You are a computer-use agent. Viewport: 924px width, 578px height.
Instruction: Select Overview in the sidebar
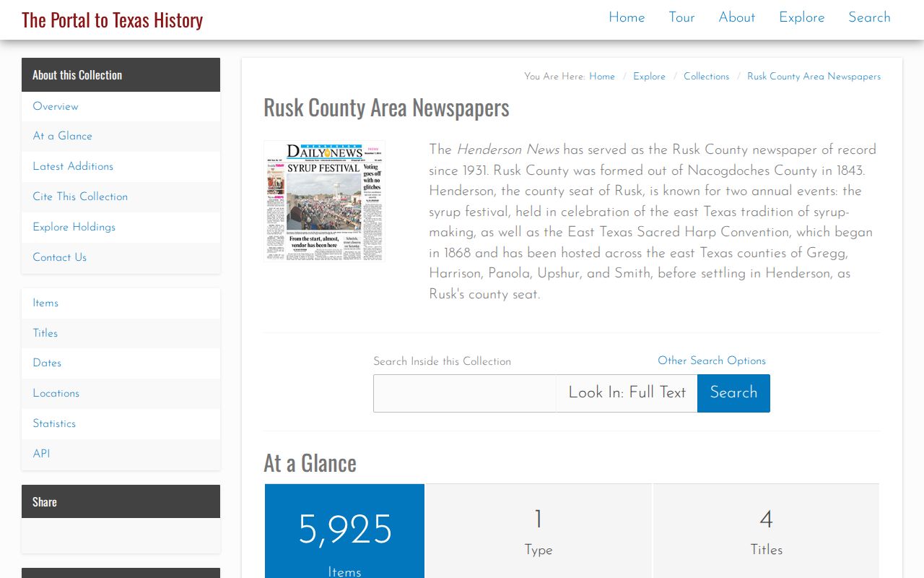(121, 106)
